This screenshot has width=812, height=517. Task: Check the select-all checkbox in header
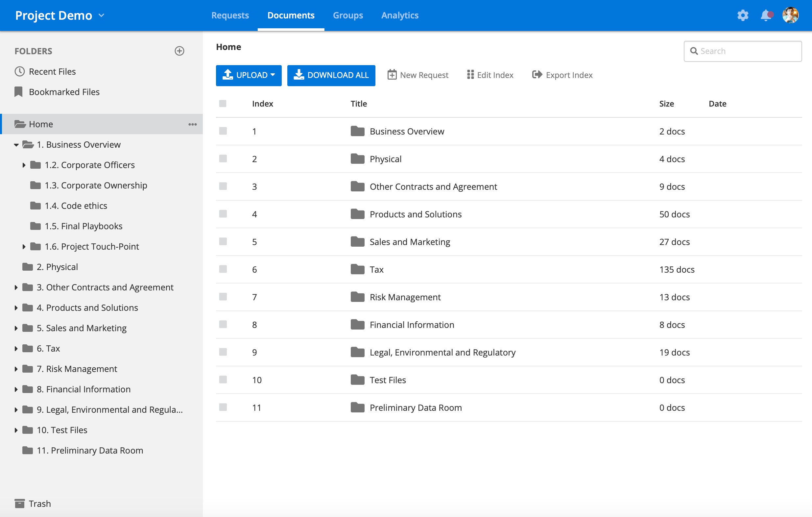click(x=223, y=104)
